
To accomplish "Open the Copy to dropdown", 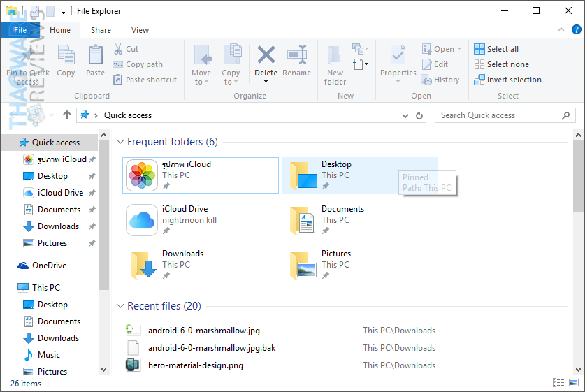I will click(236, 82).
